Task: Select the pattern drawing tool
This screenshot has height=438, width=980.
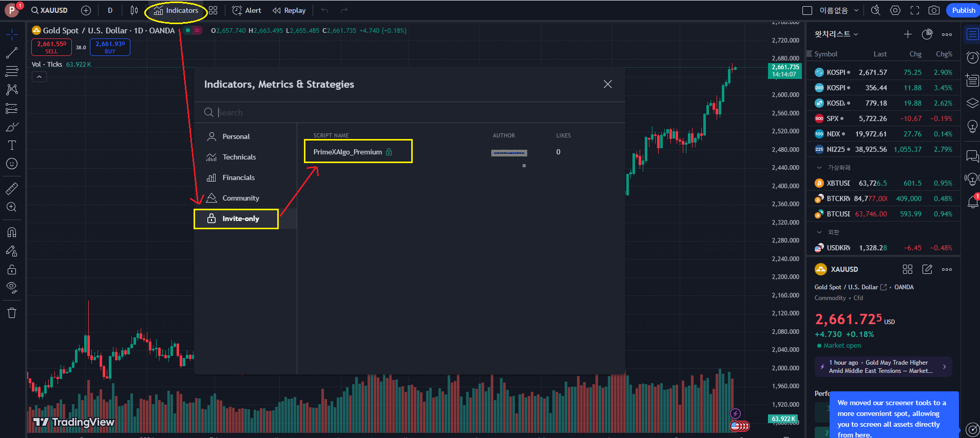Action: (x=12, y=90)
